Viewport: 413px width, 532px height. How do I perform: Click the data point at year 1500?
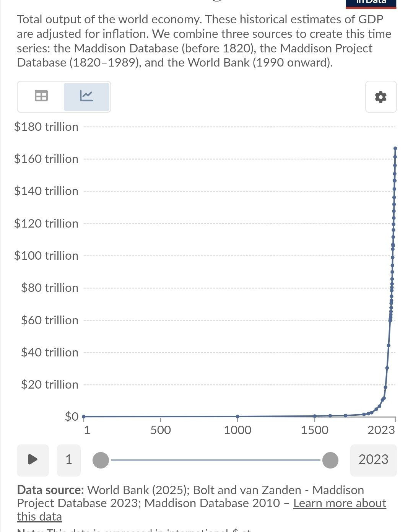(x=314, y=416)
